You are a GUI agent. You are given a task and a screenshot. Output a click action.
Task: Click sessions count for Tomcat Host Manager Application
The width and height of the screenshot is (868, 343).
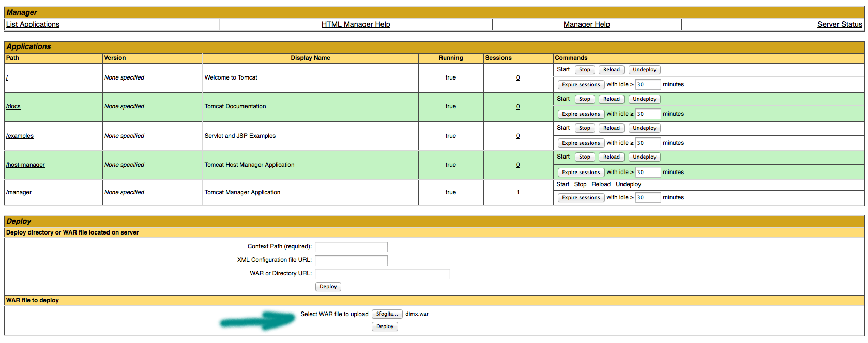coord(518,165)
